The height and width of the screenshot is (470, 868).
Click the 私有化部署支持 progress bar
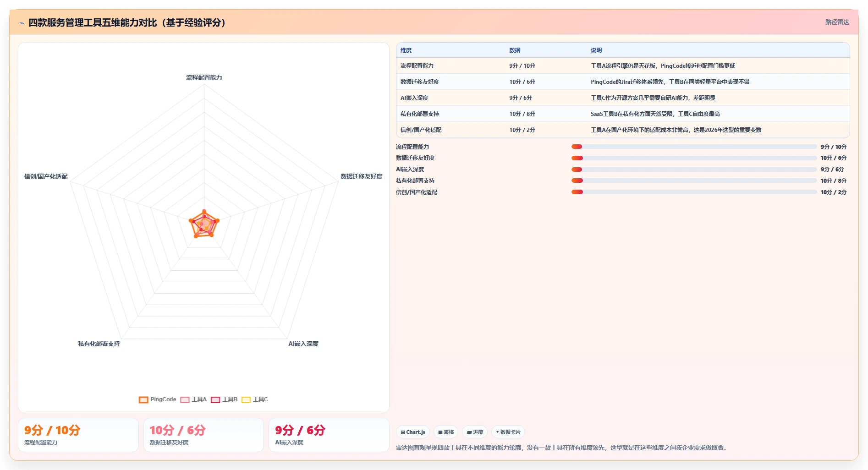pyautogui.click(x=694, y=180)
